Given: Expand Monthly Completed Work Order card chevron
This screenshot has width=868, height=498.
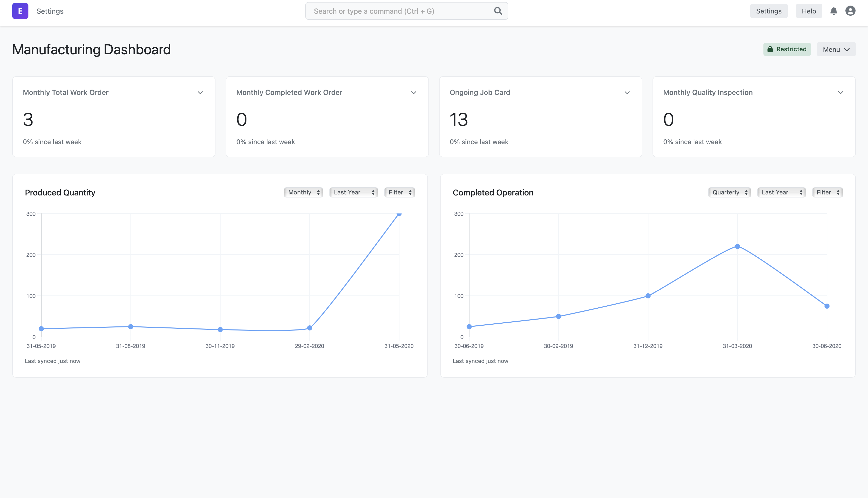Looking at the screenshot, I should 413,92.
